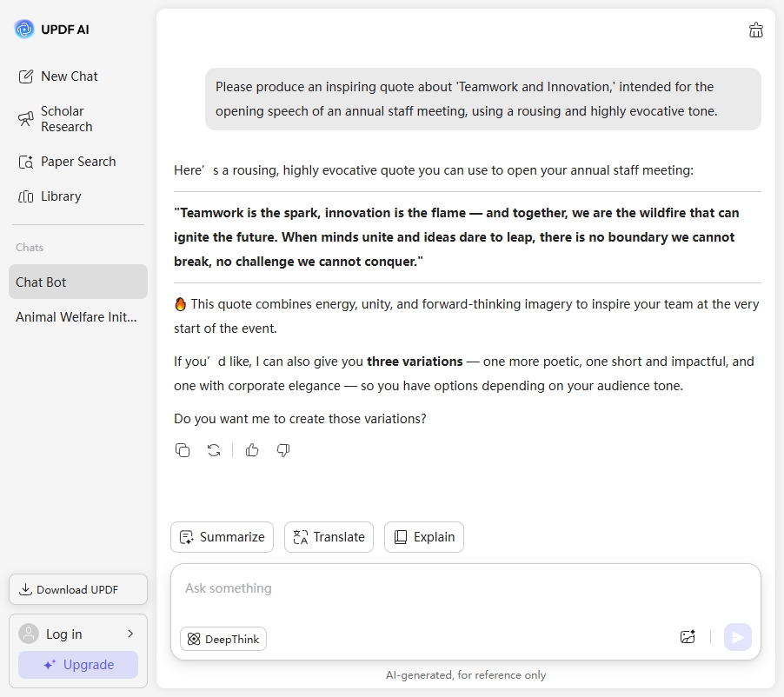This screenshot has height=697, width=784.
Task: Go to Paper Search
Action: 77,162
